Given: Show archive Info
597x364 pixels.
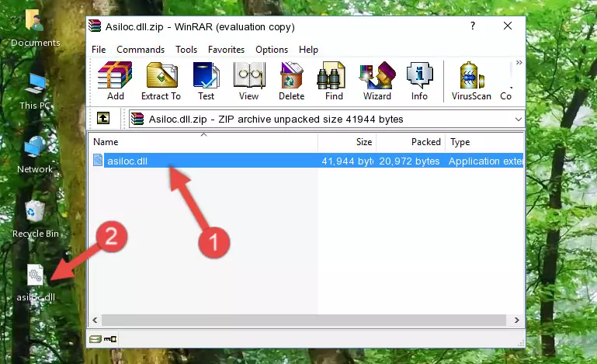Looking at the screenshot, I should (x=419, y=81).
